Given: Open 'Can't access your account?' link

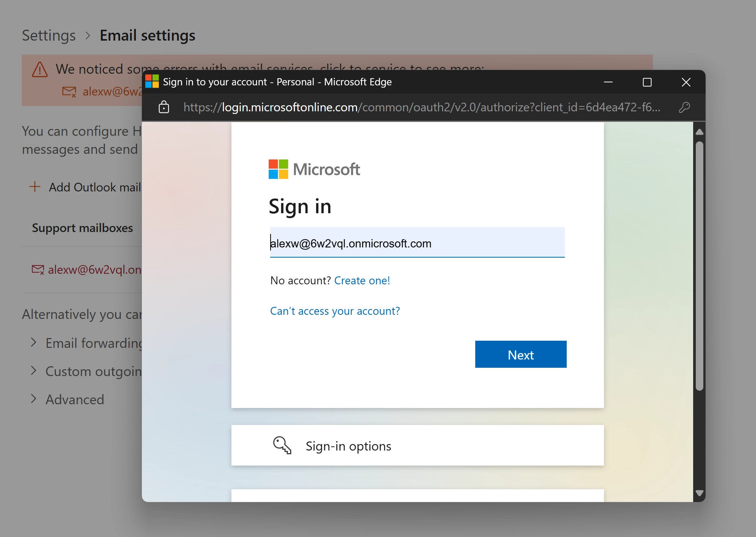Looking at the screenshot, I should (x=335, y=311).
